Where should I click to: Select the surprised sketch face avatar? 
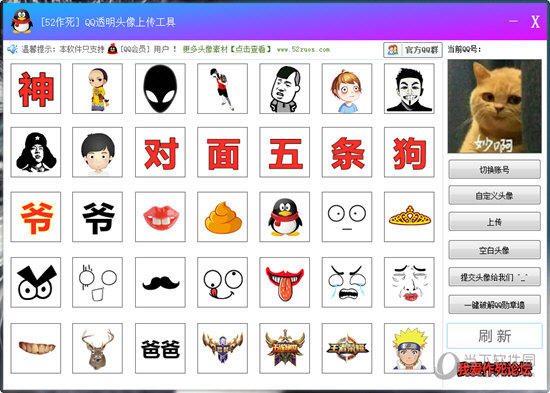(x=98, y=282)
